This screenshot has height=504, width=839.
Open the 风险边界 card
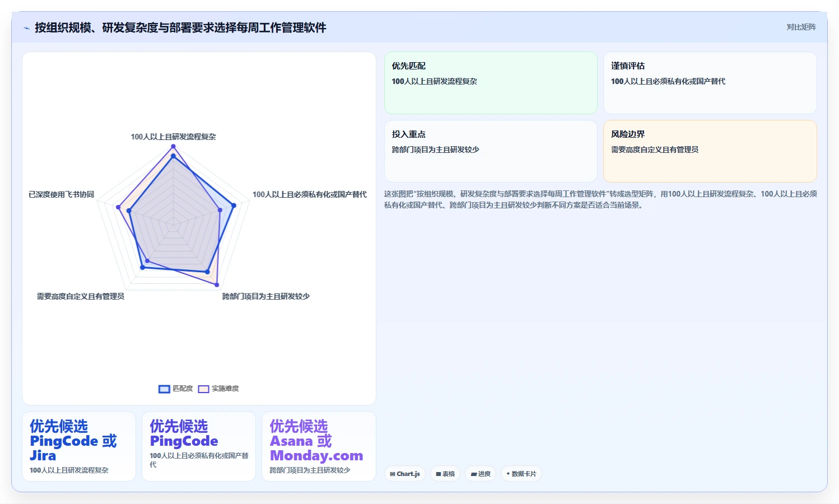[710, 151]
